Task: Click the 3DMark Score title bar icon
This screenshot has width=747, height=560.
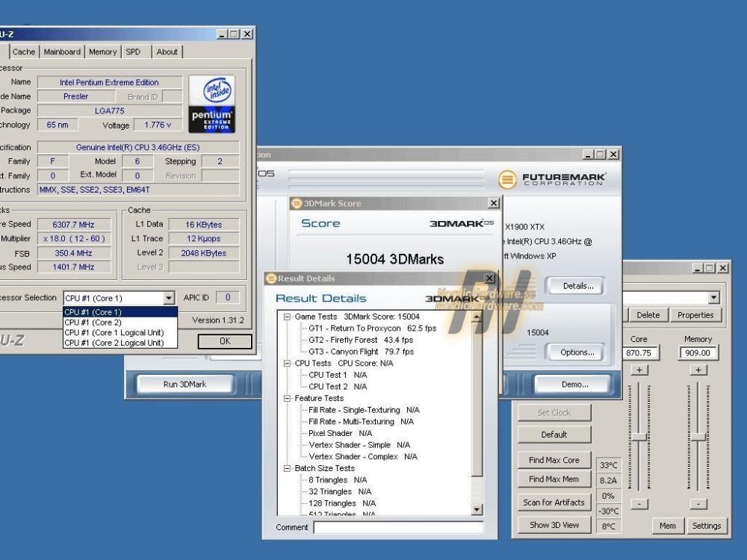Action: (297, 203)
